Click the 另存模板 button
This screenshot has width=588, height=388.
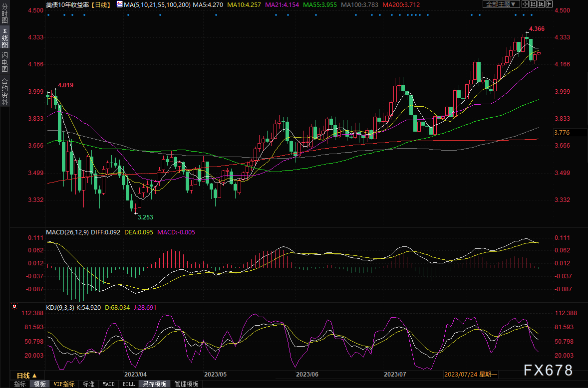click(154, 384)
